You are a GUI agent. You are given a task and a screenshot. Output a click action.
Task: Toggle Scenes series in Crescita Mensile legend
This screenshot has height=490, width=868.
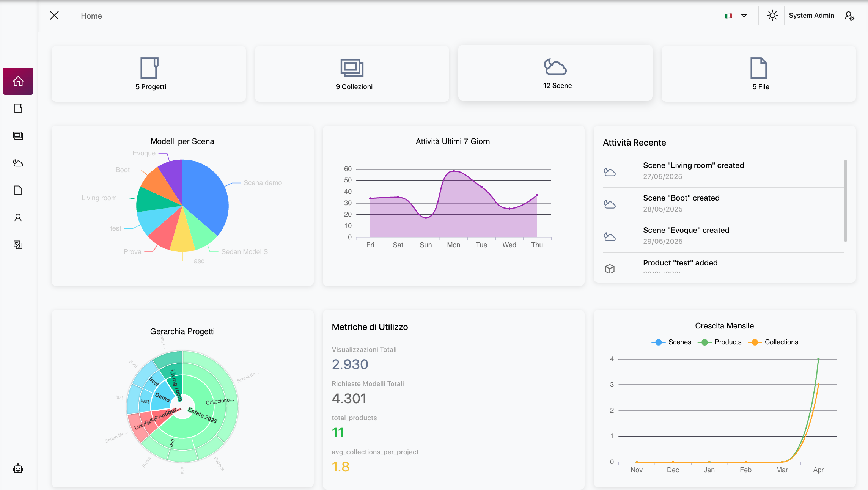[671, 342]
